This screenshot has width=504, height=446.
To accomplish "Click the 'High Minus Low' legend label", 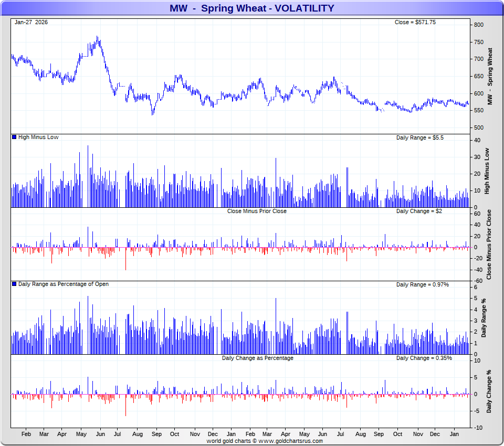I will 38,137.
